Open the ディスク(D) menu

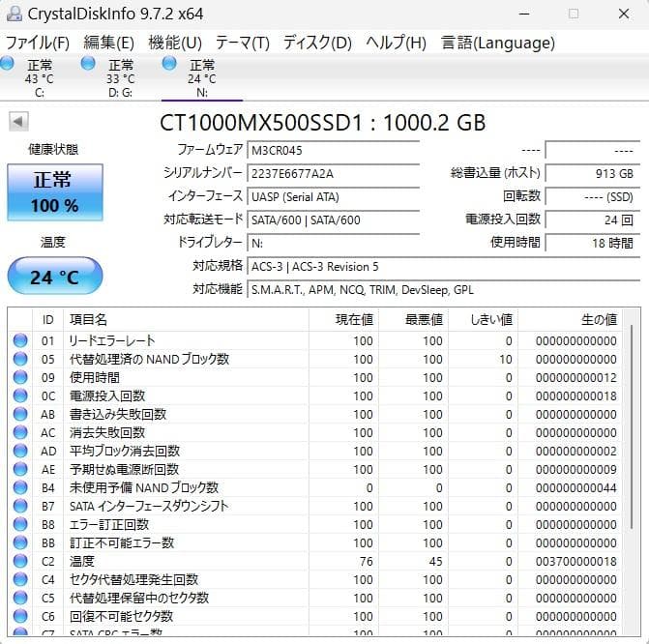coord(317,43)
